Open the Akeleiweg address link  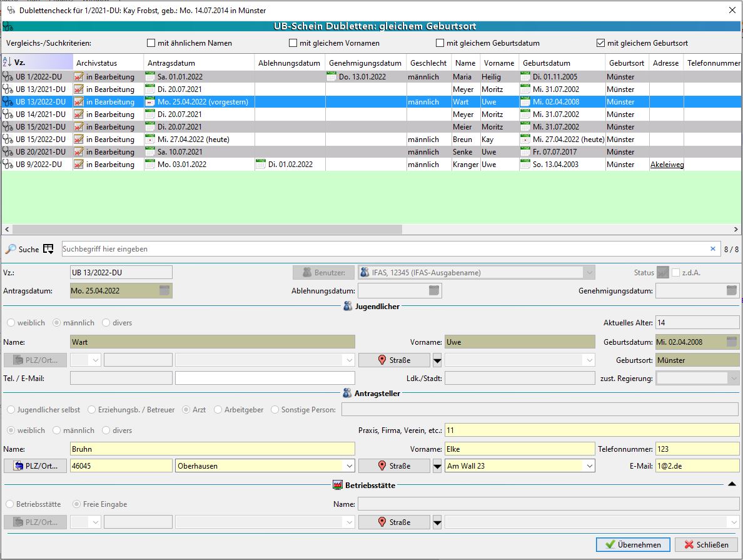667,165
